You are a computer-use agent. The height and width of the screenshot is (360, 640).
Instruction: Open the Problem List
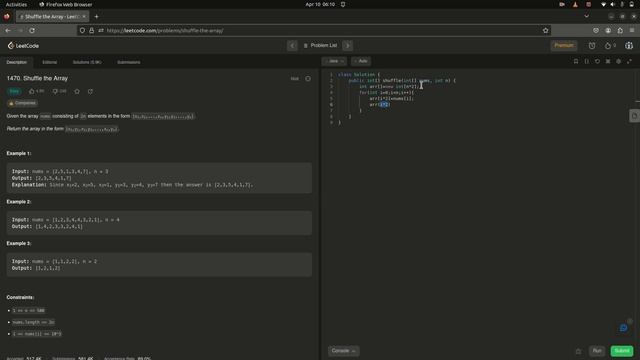(x=320, y=45)
